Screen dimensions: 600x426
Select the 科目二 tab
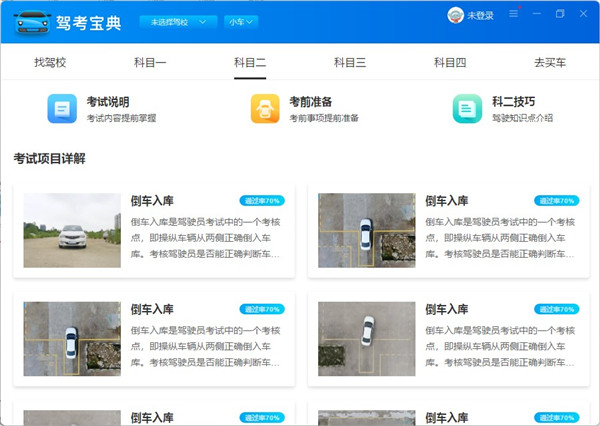250,62
